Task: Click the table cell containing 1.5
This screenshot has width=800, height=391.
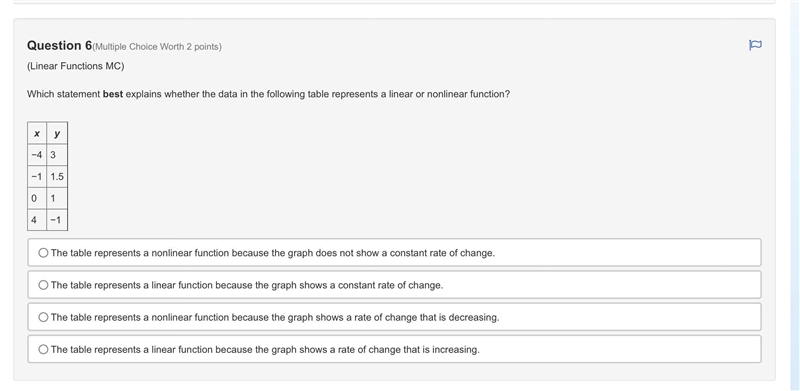Action: coord(57,177)
